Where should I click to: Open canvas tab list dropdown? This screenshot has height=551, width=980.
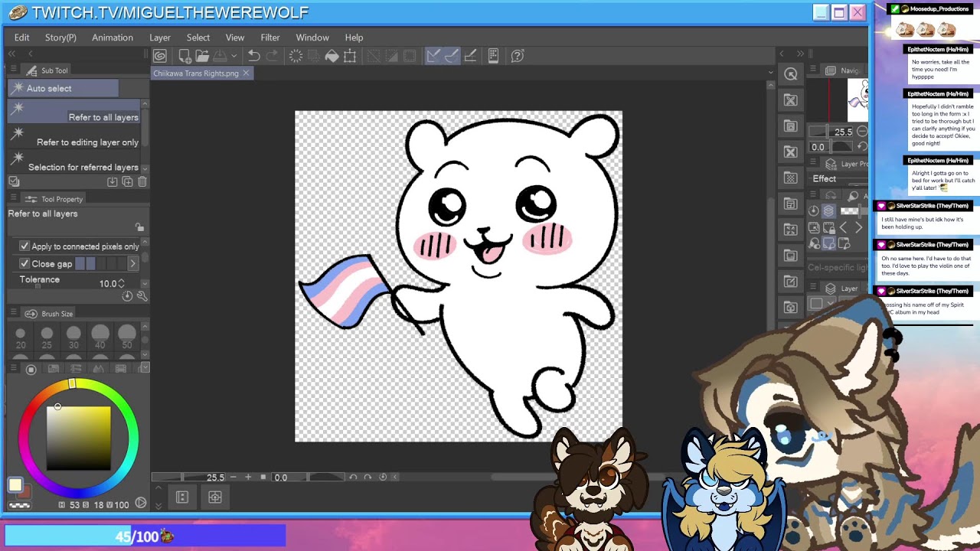770,73
